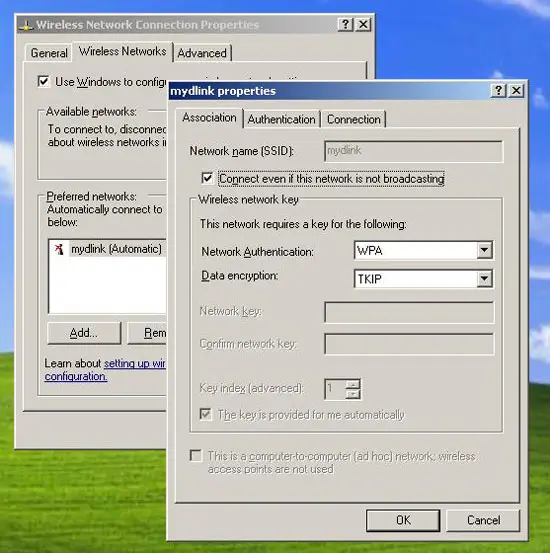Click the Available networks group label
The image size is (550, 553).
click(91, 112)
